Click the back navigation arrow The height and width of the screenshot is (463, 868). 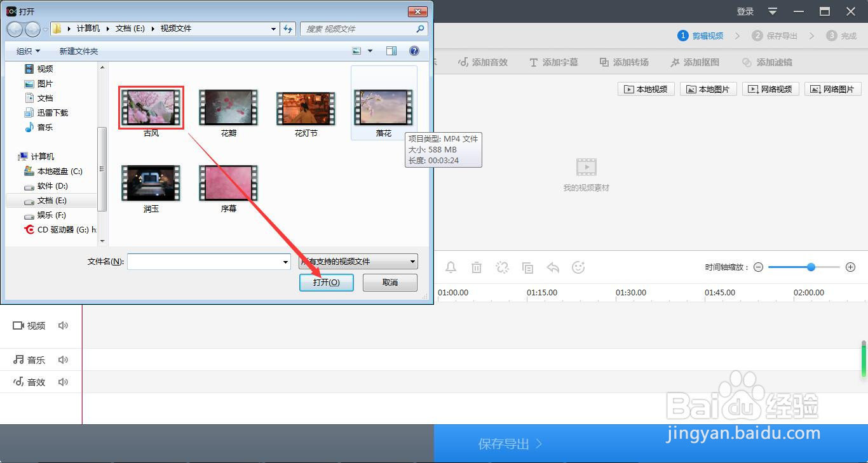click(x=15, y=29)
